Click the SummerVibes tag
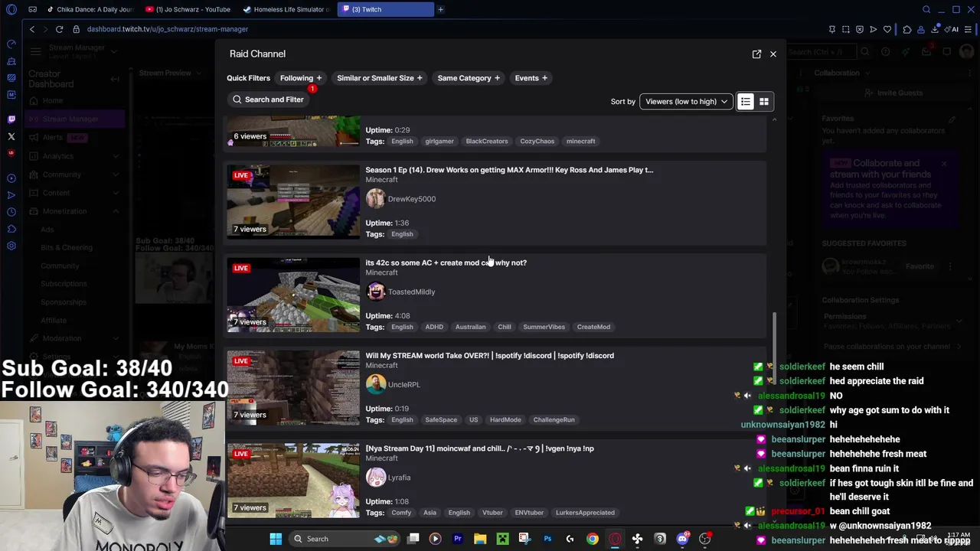Screen dimensions: 980x551 tap(544, 327)
